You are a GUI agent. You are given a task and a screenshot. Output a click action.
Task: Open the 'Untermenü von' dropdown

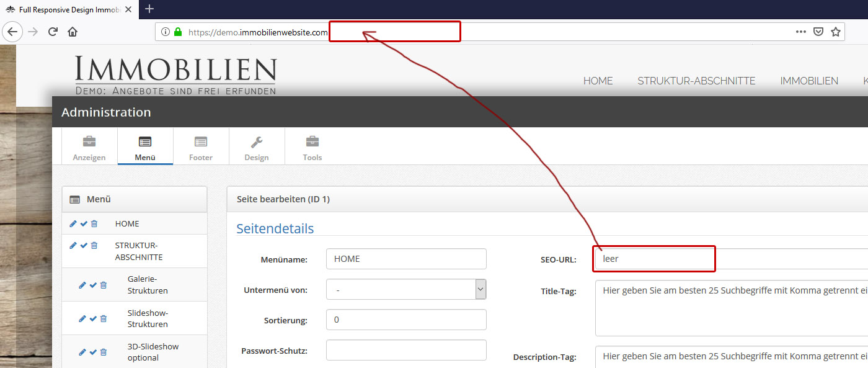pyautogui.click(x=406, y=289)
